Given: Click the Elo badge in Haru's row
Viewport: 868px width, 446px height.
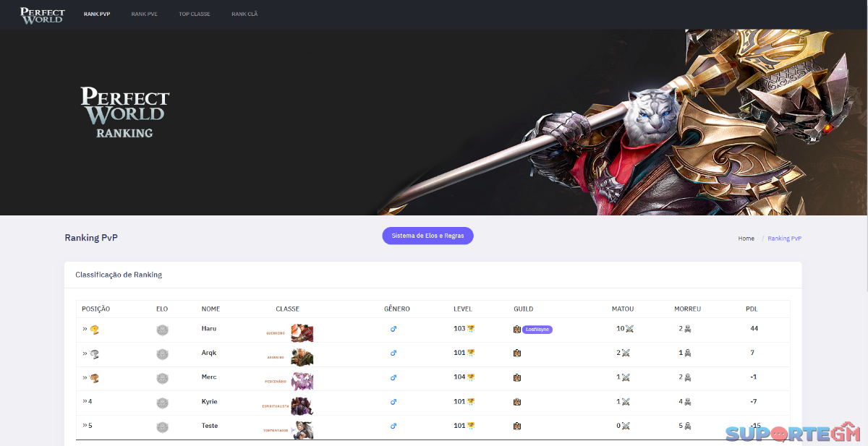Looking at the screenshot, I should pos(162,330).
